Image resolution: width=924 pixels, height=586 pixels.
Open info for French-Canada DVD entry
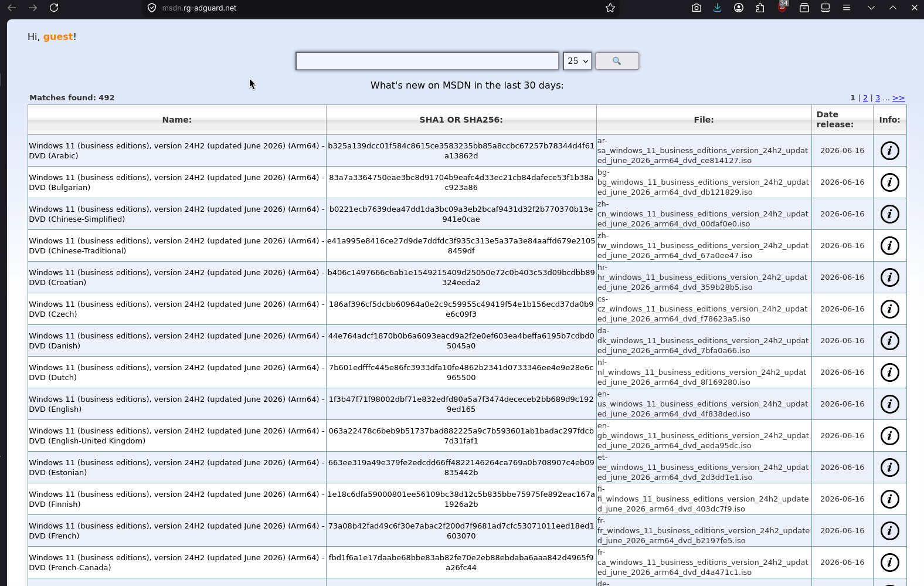889,563
